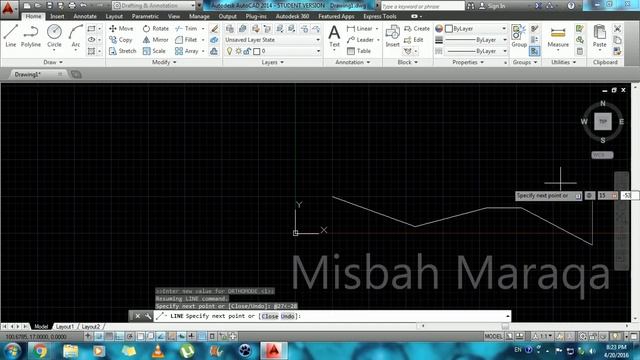Activate the Fillet command
This screenshot has height=360, width=640.
pos(186,40)
